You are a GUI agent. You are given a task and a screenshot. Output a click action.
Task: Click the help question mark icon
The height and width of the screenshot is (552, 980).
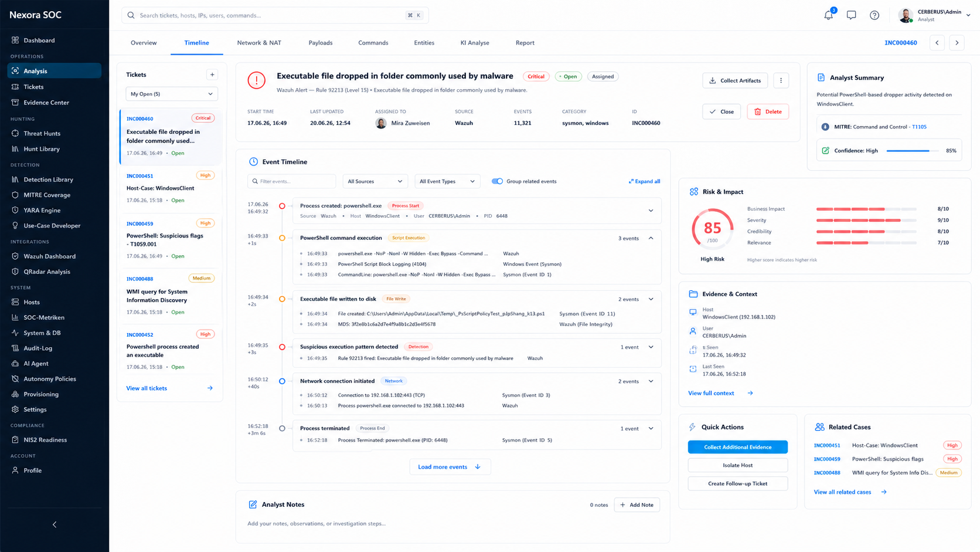[874, 15]
